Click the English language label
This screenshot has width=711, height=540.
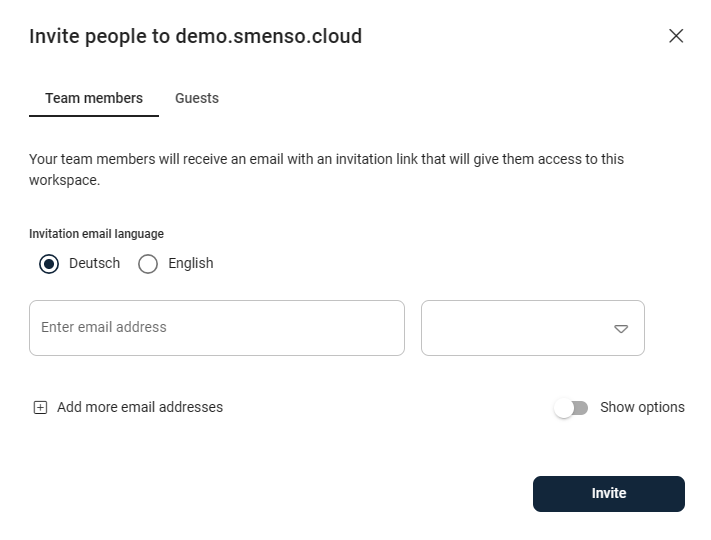[x=190, y=263]
